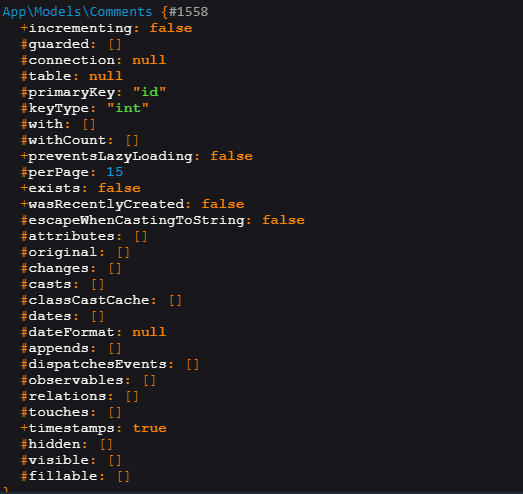Click the relations property name

pyautogui.click(x=67, y=396)
